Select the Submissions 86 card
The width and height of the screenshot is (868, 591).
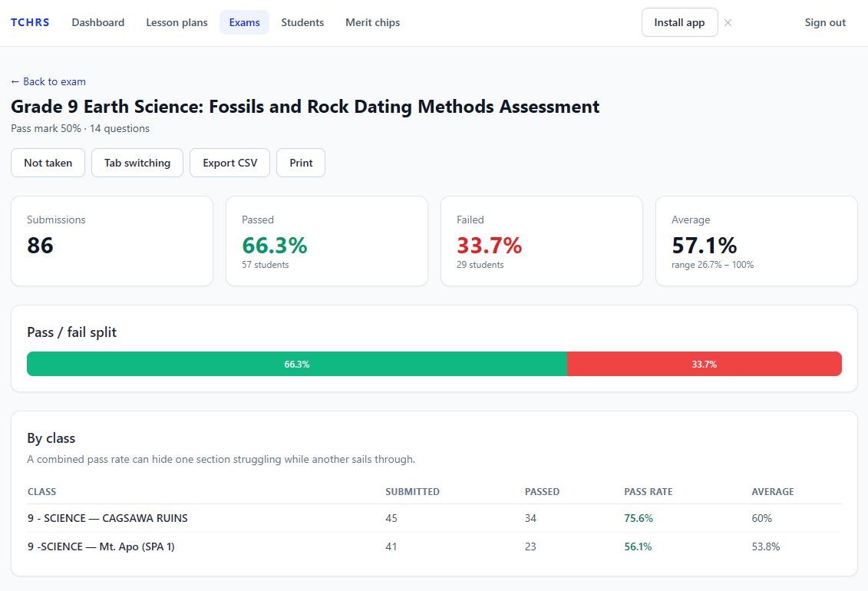(x=112, y=241)
